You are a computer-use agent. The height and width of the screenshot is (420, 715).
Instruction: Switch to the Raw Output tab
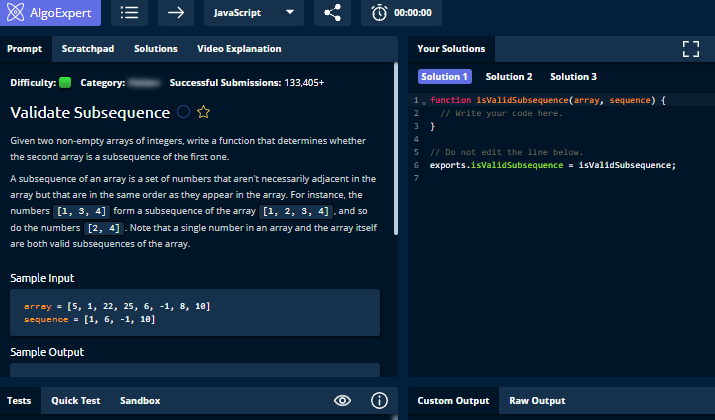click(537, 400)
